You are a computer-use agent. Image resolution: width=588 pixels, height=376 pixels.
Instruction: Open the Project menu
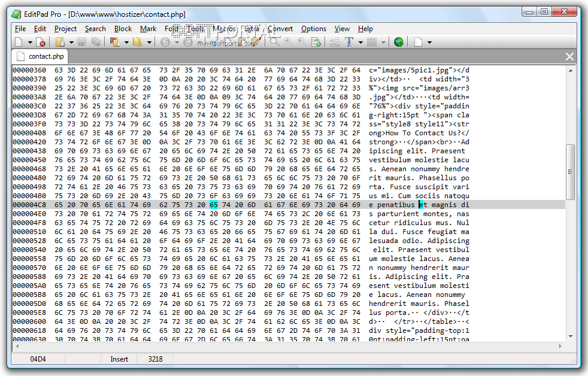click(65, 29)
